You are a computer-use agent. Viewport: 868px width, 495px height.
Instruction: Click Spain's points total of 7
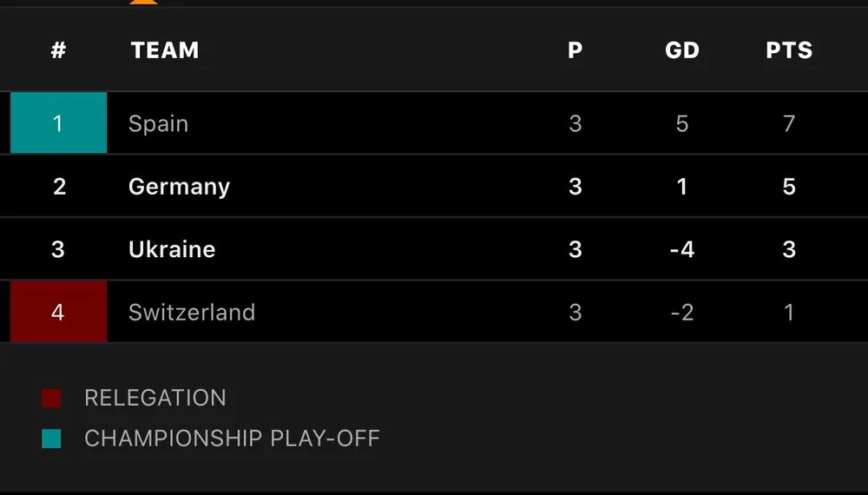click(x=789, y=124)
